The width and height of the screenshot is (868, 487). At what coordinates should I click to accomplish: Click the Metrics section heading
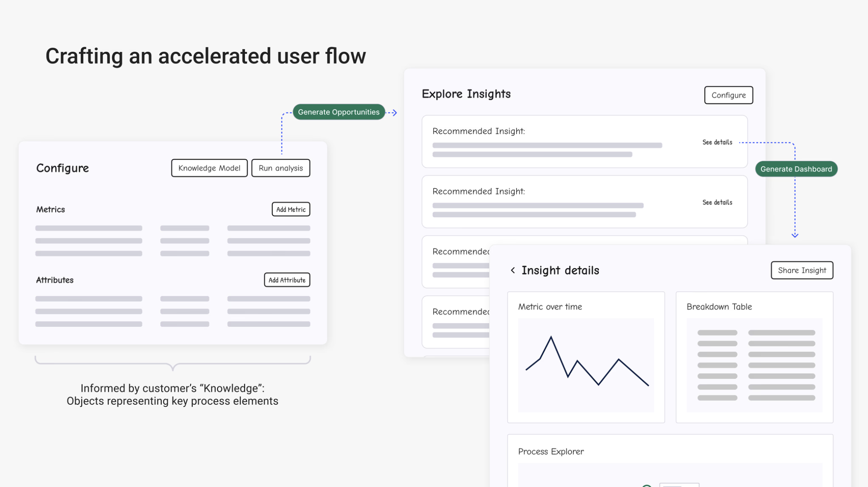coord(50,209)
